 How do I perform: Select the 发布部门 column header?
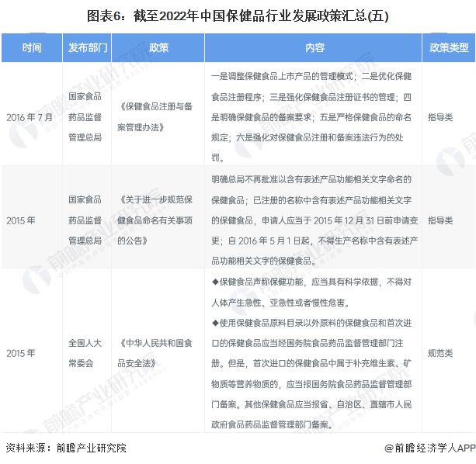88,48
